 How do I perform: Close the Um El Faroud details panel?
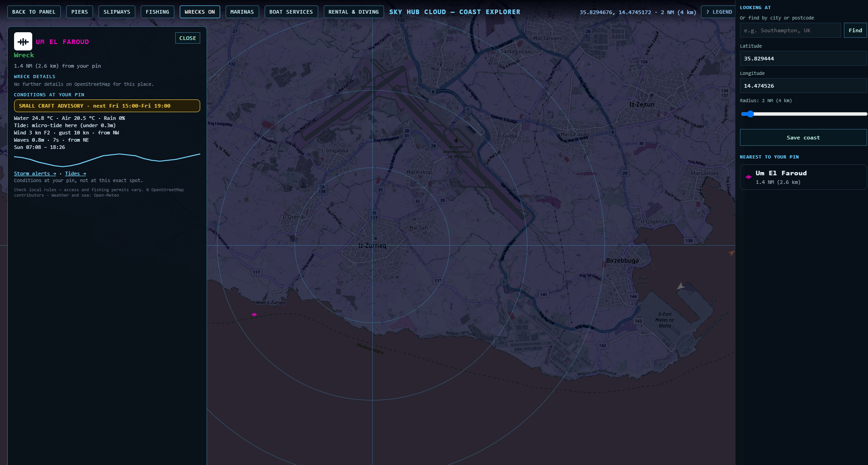pos(187,38)
